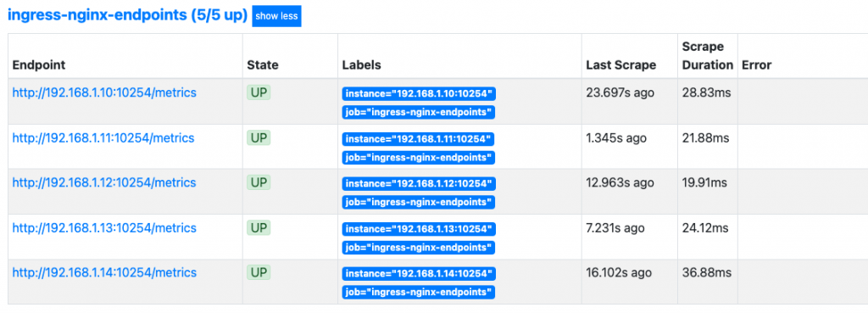This screenshot has height=313, width=868.
Task: Click UP state badge for 192.168.1.14 endpoint
Action: [259, 272]
